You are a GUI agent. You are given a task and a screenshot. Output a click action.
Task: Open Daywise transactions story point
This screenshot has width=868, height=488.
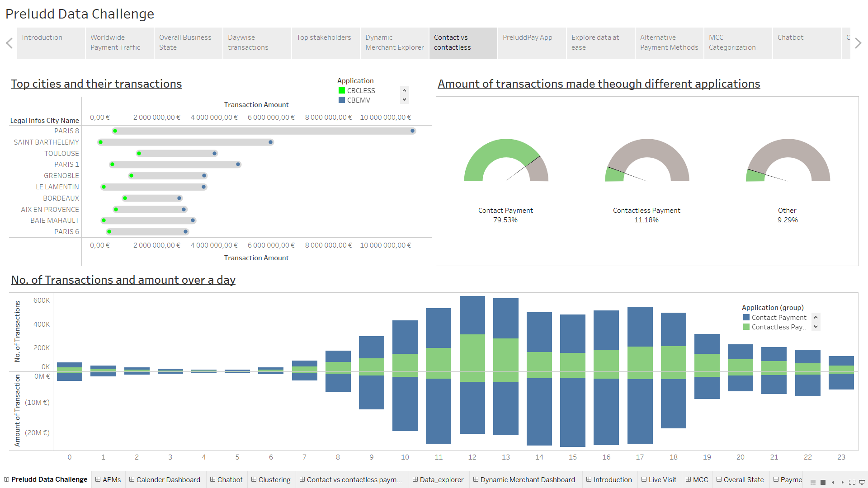click(257, 43)
